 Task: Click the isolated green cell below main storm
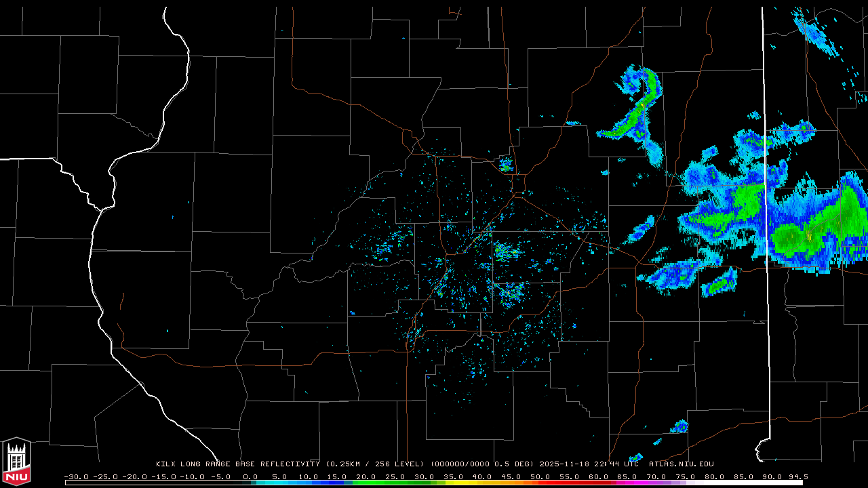[720, 283]
